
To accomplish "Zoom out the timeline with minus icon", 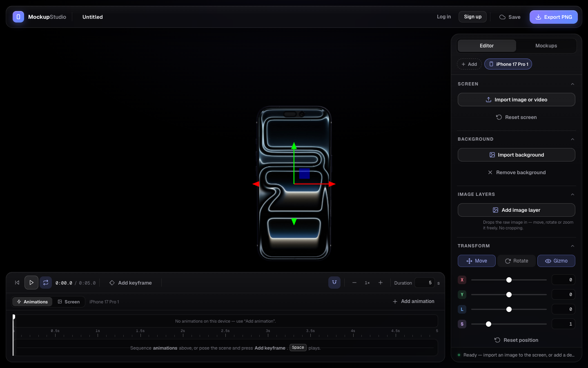I will [x=354, y=283].
